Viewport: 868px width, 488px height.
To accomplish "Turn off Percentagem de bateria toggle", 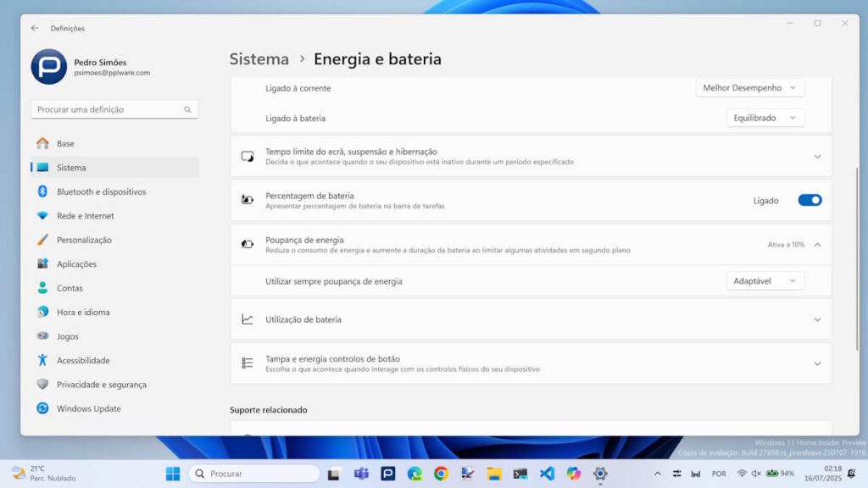I will pyautogui.click(x=810, y=201).
